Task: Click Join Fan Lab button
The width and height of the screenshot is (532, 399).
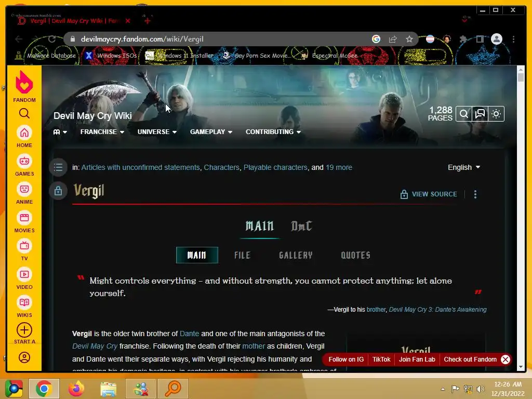Action: pyautogui.click(x=417, y=360)
